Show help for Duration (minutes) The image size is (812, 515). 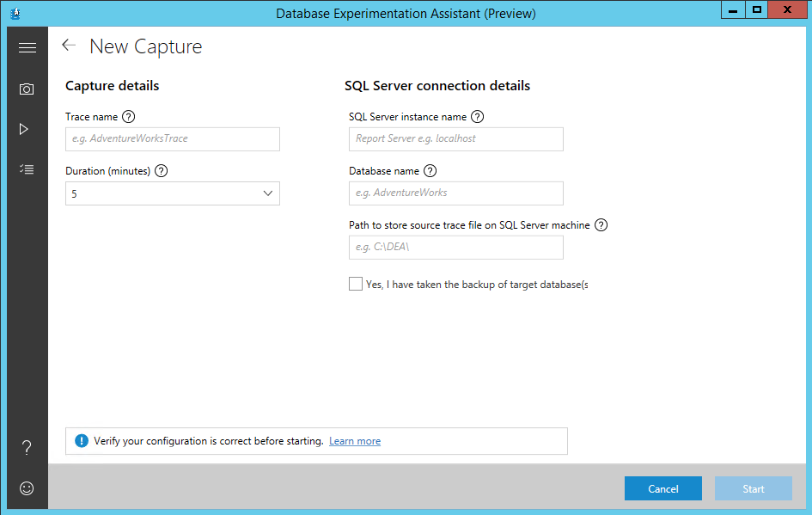(x=161, y=171)
